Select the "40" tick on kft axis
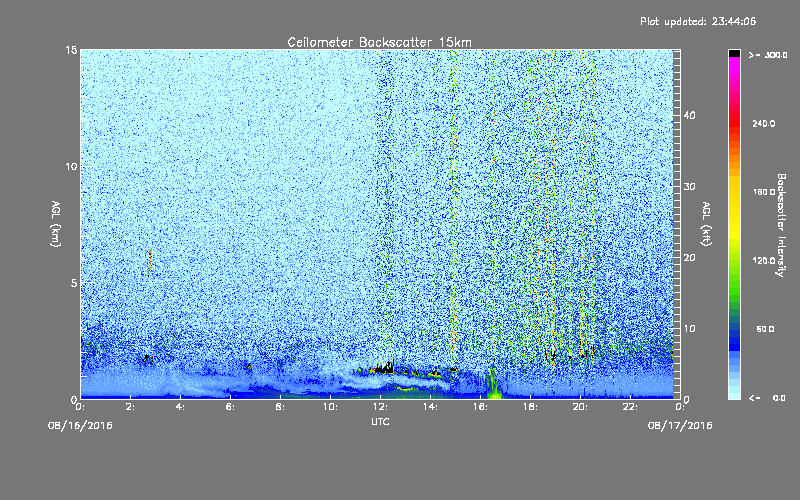800x500 pixels. (x=689, y=115)
